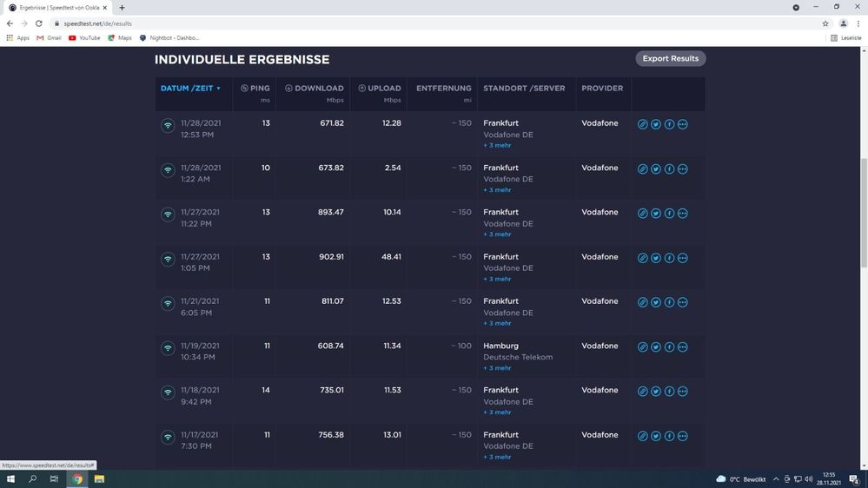868x488 pixels.
Task: Go back to previous page
Action: click(10, 23)
